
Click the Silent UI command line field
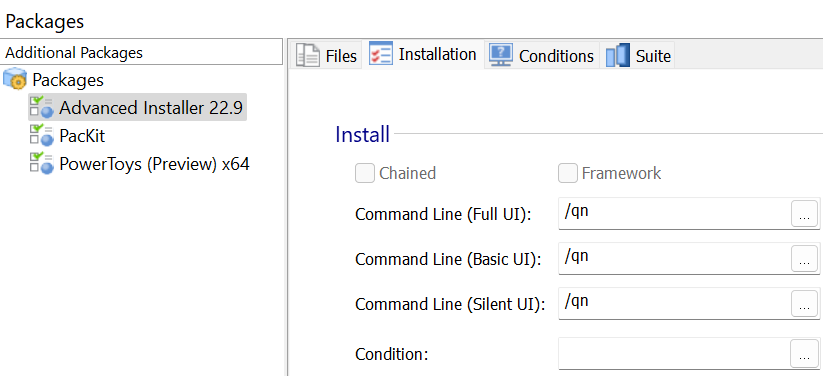(x=674, y=304)
